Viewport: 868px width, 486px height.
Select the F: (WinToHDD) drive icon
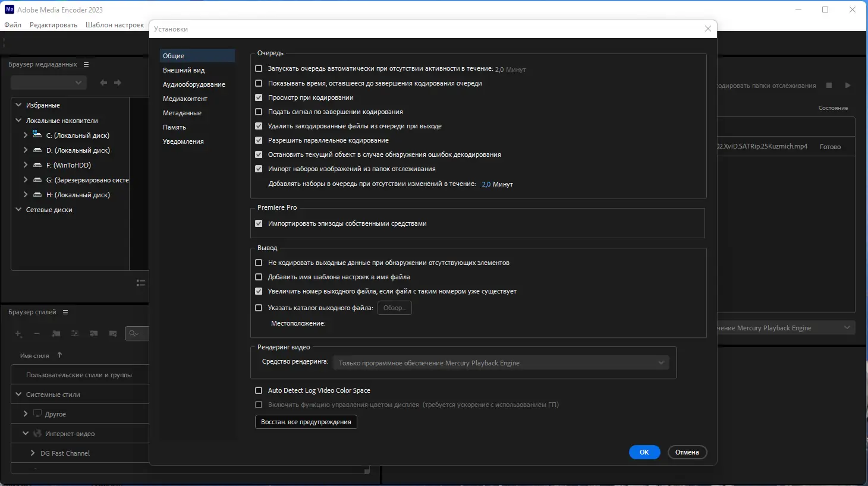[37, 165]
